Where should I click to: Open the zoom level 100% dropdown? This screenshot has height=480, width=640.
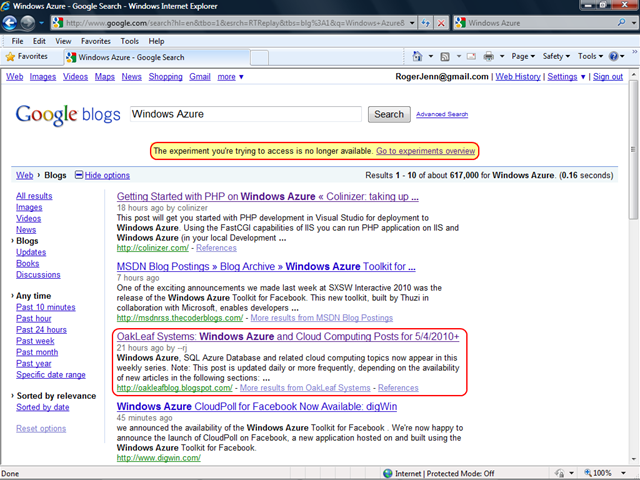click(623, 473)
